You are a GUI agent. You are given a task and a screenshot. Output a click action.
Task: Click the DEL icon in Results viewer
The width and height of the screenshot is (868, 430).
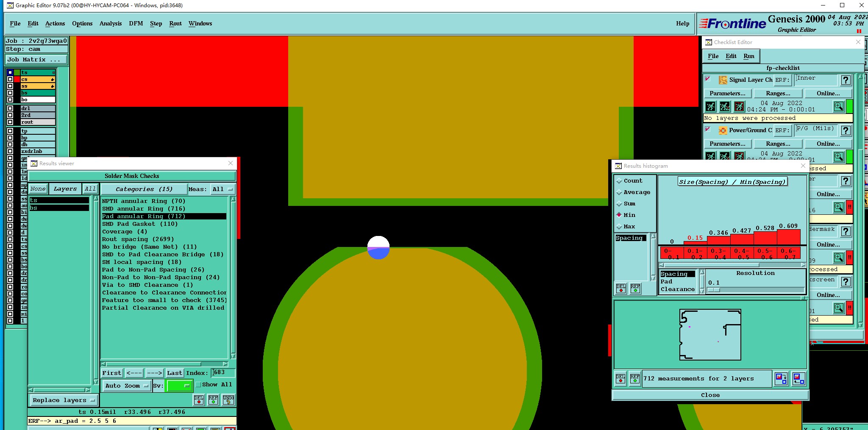[x=199, y=399]
